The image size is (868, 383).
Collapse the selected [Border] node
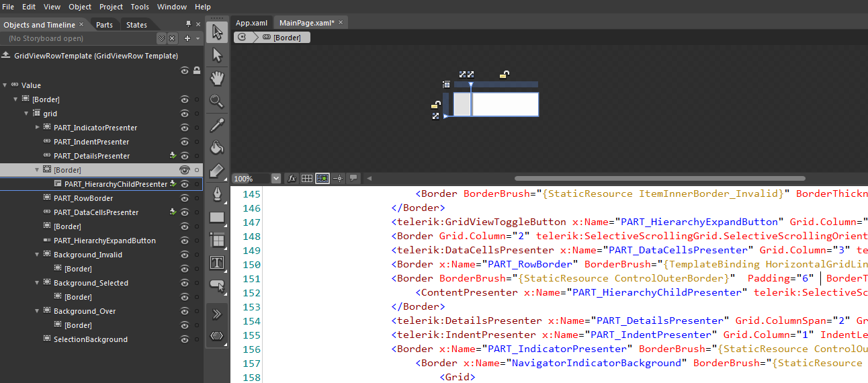coord(37,170)
